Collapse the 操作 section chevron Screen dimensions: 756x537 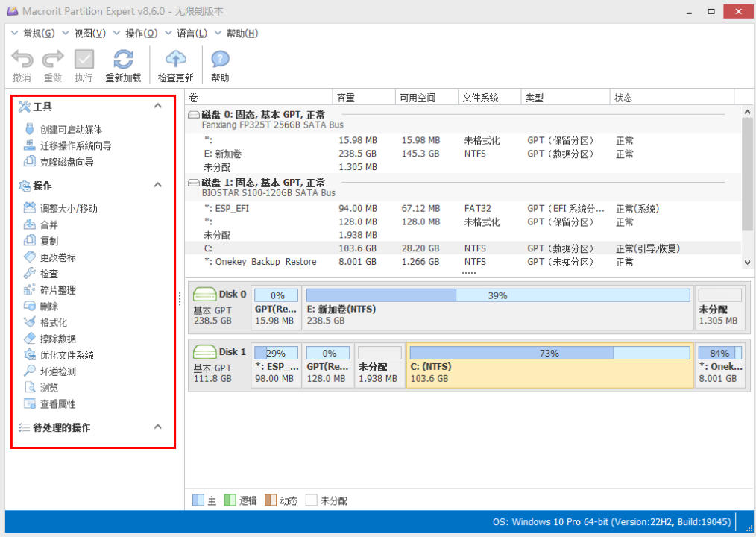[x=157, y=185]
